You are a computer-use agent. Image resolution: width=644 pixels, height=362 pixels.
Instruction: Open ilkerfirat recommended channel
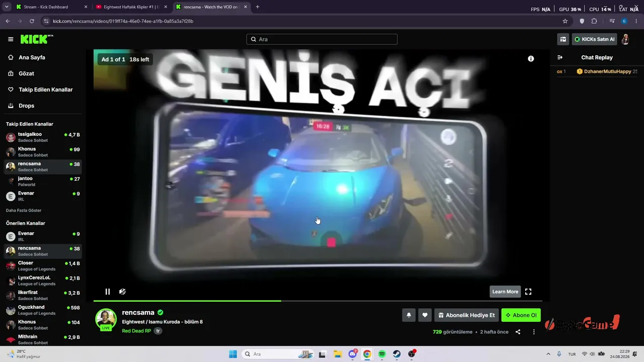click(43, 295)
